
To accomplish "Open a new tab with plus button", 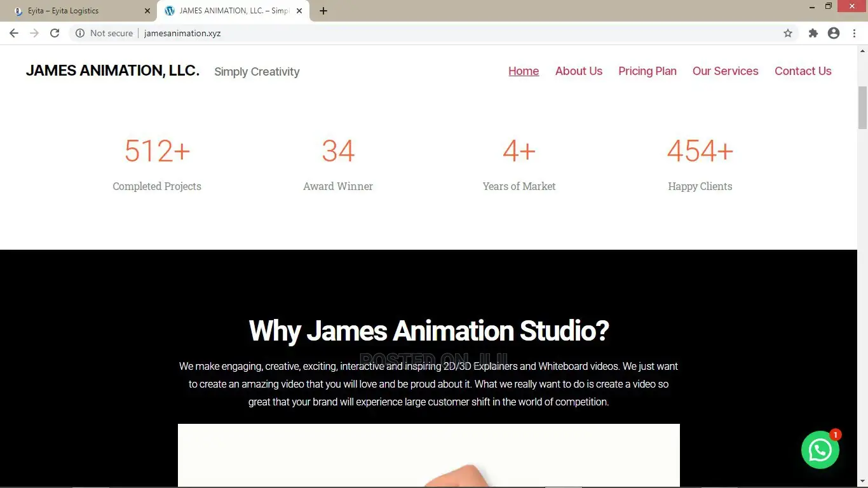I will (323, 11).
